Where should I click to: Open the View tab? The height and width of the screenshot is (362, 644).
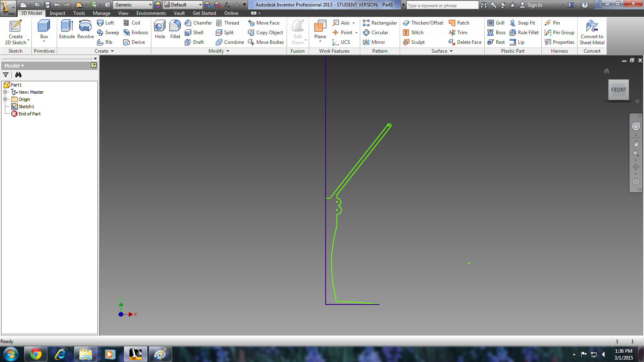tap(123, 13)
